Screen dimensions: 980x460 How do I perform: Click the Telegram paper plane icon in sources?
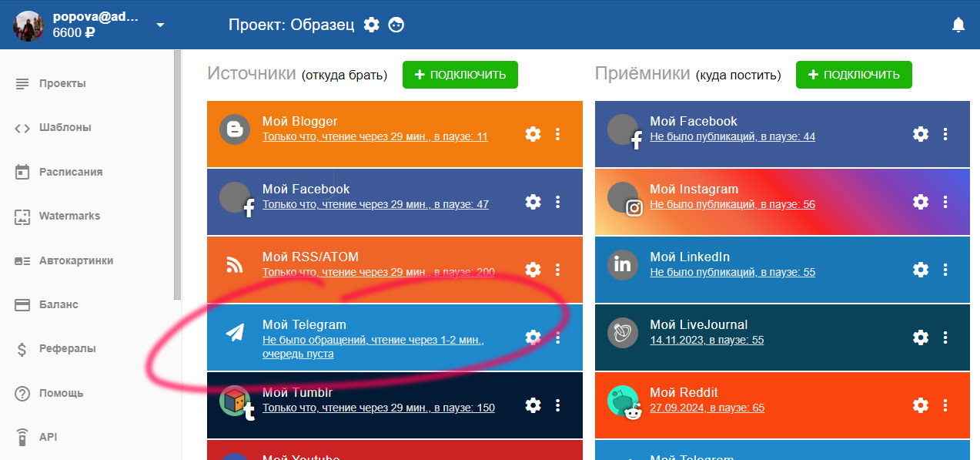click(235, 332)
